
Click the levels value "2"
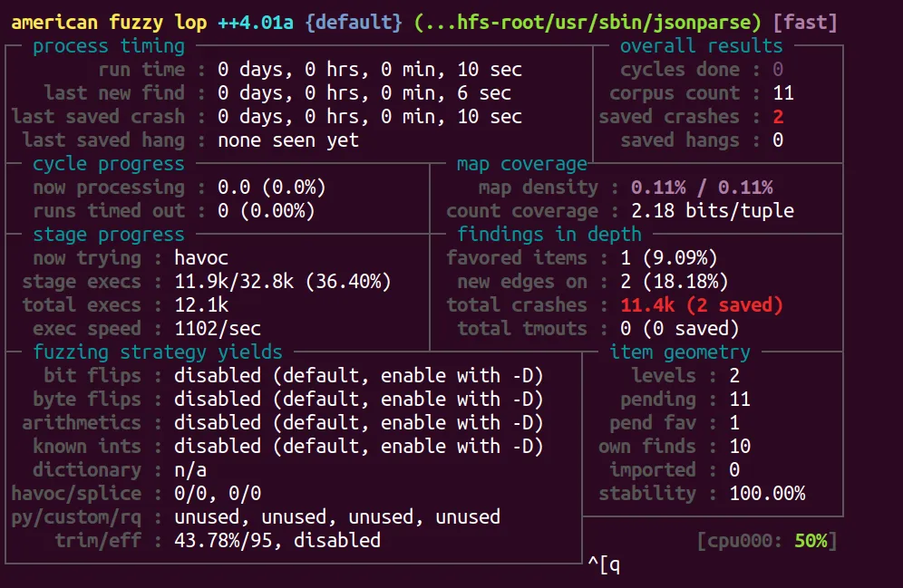tap(734, 376)
